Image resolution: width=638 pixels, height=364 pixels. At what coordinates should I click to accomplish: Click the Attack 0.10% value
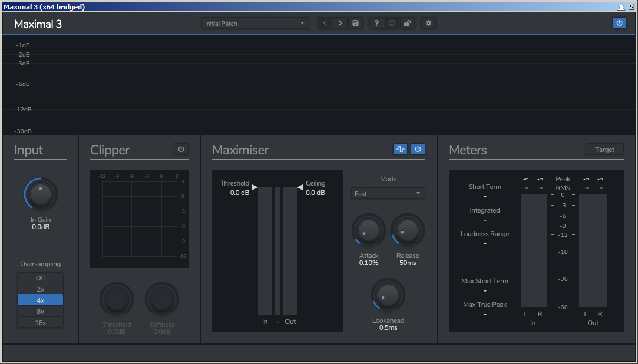click(x=369, y=263)
